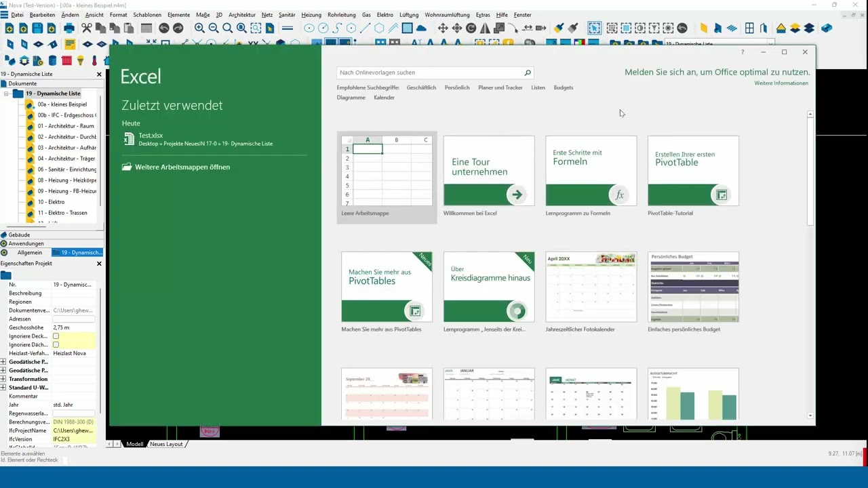Select Einfaches persönliches Budget template
The height and width of the screenshot is (488, 868).
[693, 293]
